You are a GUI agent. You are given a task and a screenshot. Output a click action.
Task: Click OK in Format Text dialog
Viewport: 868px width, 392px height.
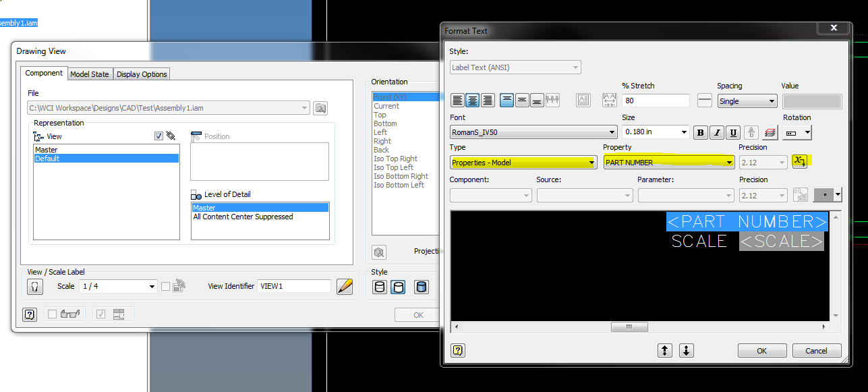[762, 351]
